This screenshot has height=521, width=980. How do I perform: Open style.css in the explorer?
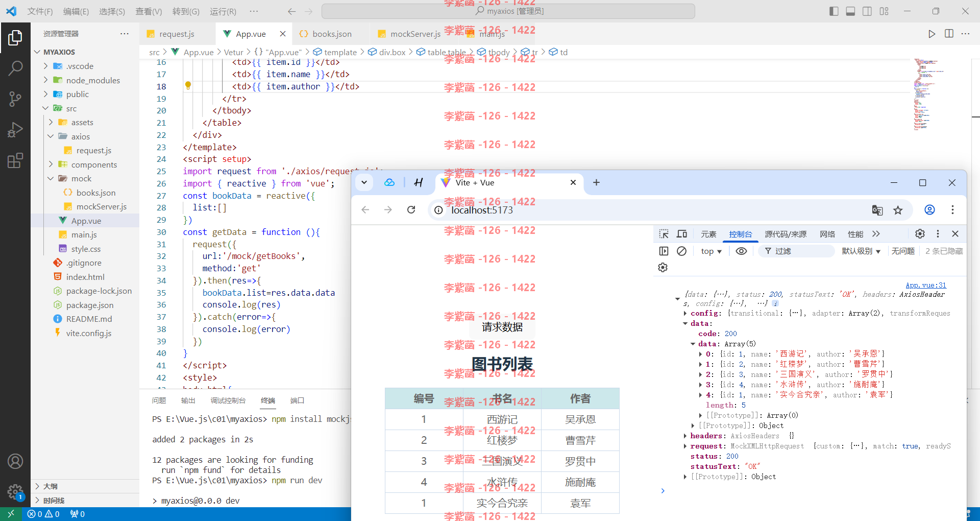[85, 249]
